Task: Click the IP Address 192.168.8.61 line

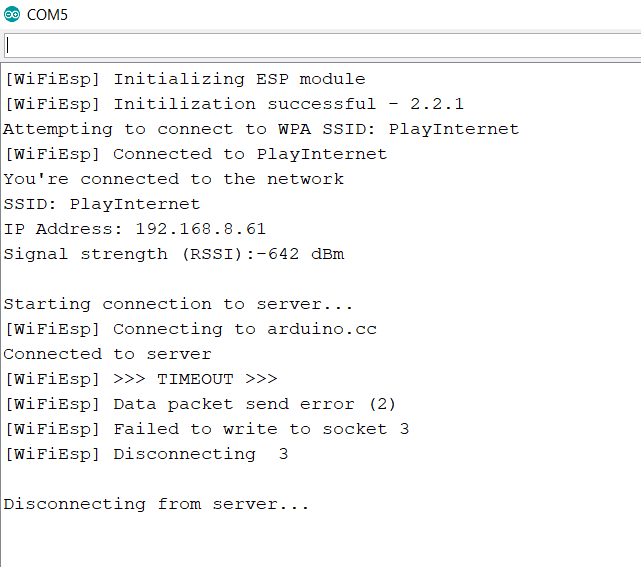Action: click(x=135, y=229)
